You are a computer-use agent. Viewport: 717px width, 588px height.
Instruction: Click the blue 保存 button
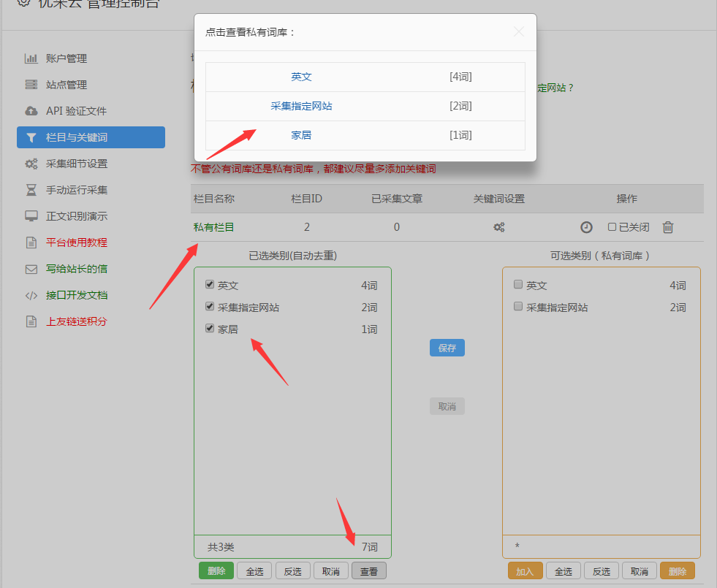(x=447, y=348)
